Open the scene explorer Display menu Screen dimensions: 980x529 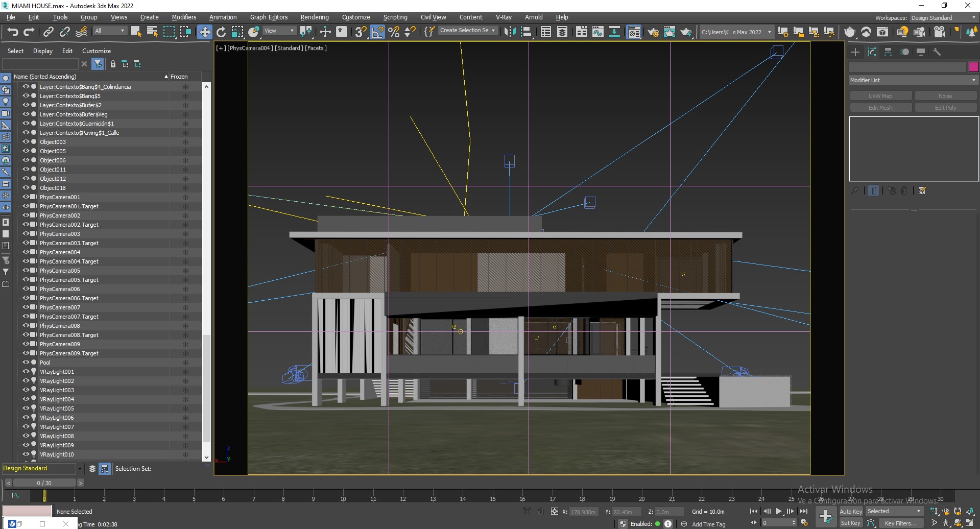click(x=43, y=51)
